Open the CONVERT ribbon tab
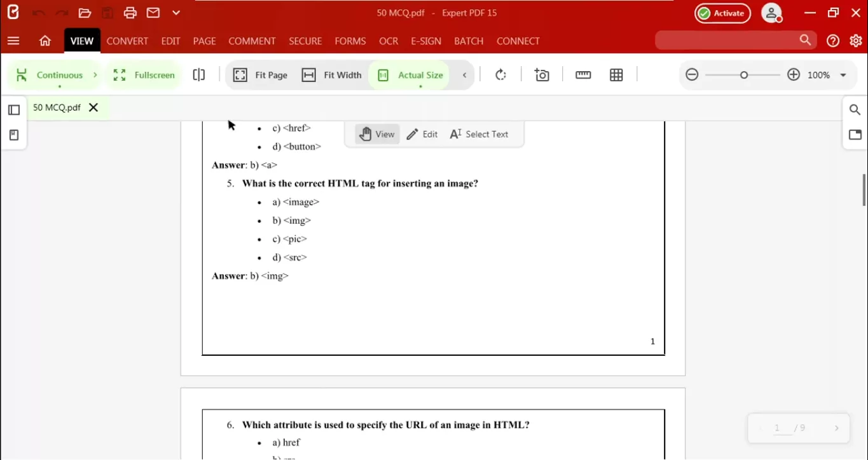 127,41
